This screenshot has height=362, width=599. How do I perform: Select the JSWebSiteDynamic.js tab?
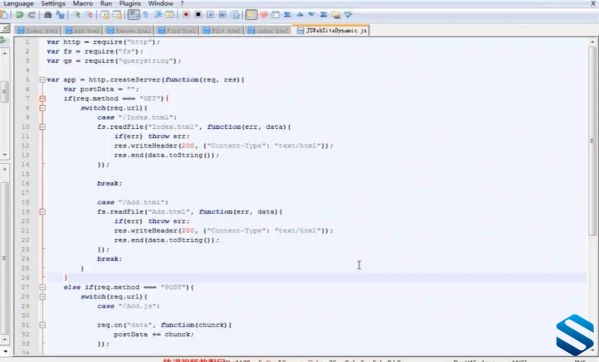coord(332,30)
